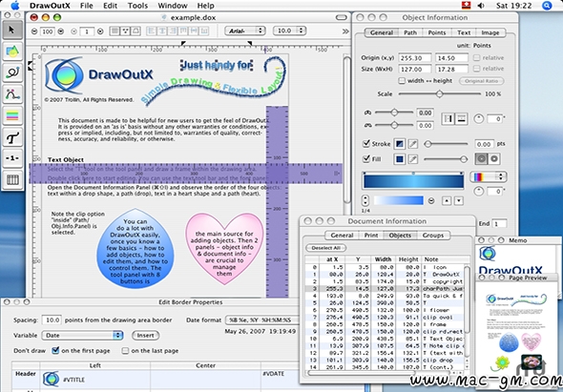Toggle relative checkbox for Size
The height and width of the screenshot is (392, 563).
pos(476,69)
